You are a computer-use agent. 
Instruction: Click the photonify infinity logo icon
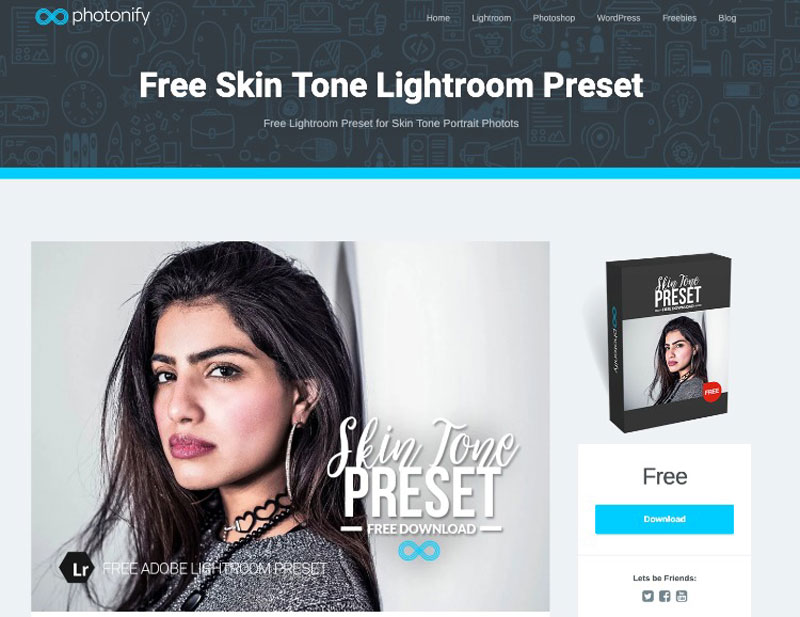(x=52, y=17)
